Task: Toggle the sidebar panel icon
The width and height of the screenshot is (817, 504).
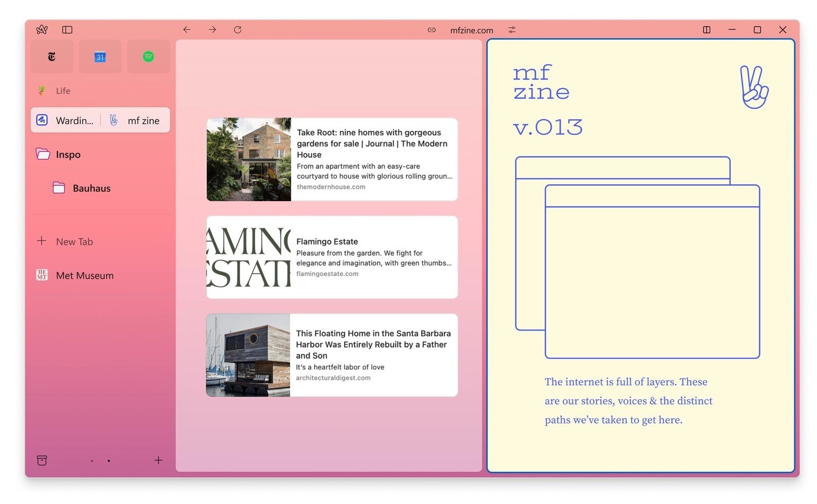Action: point(67,30)
